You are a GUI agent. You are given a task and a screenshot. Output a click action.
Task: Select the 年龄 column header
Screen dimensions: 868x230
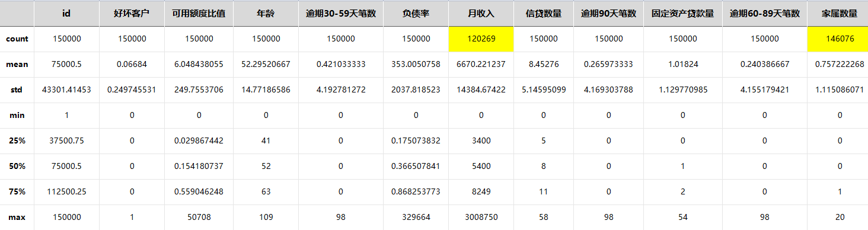(x=266, y=13)
